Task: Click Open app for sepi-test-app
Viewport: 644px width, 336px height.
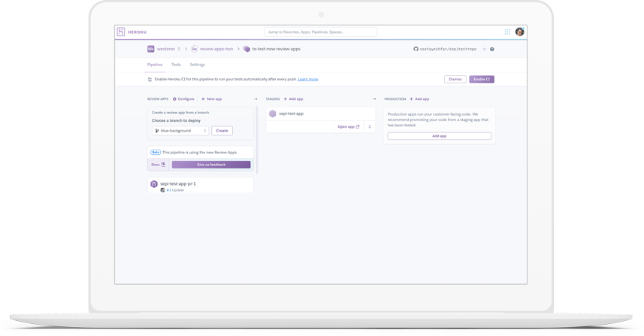Action: [348, 127]
